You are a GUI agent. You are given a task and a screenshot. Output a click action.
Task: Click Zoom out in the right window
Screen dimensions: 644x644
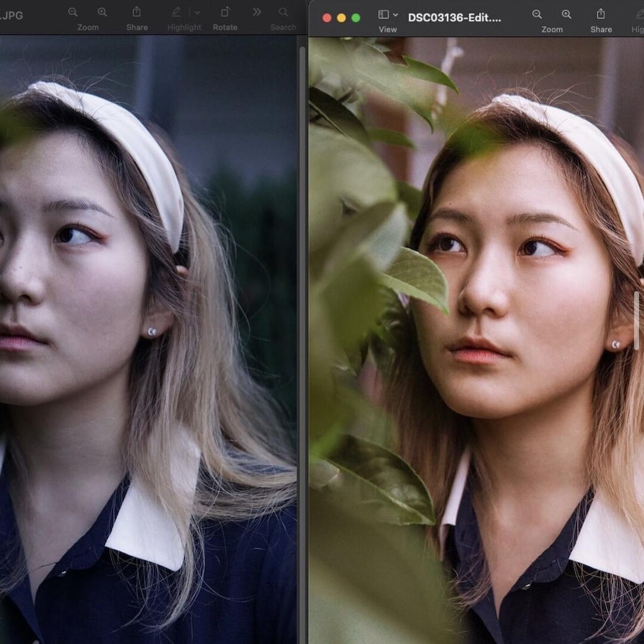(537, 13)
